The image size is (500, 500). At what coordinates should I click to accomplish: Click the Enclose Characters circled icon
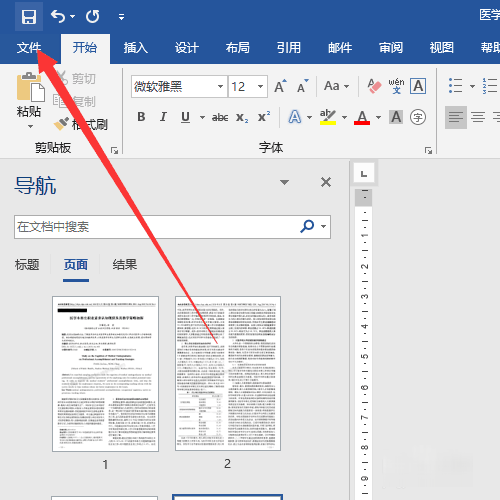[418, 117]
